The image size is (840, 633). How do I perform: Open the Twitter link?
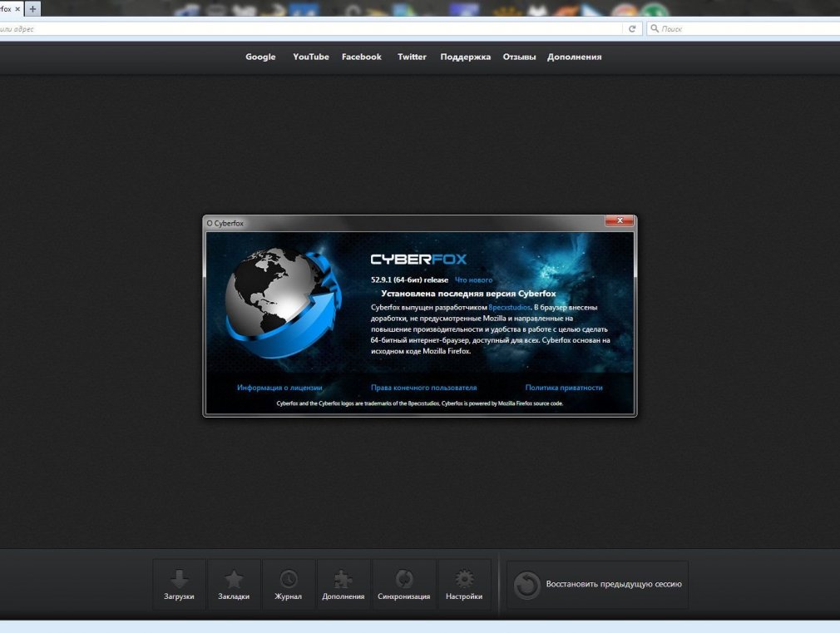(x=412, y=57)
